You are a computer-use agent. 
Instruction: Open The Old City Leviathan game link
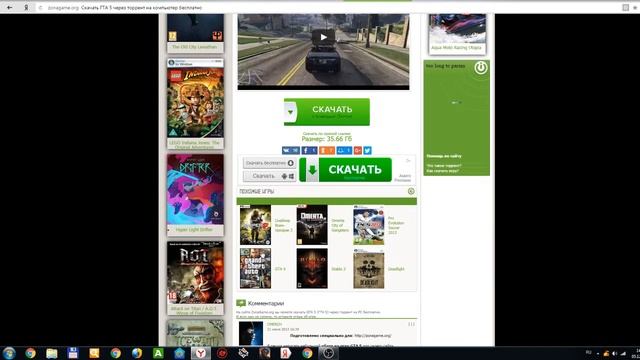(194, 47)
